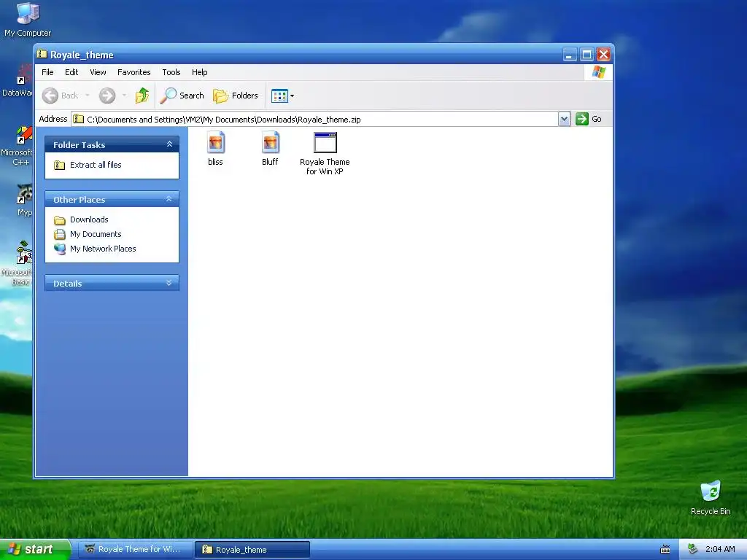
Task: Click the keyboard icon in system tray
Action: [665, 550]
